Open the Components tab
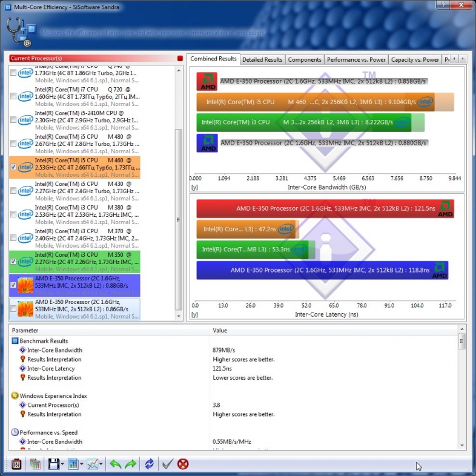The image size is (476, 476). click(x=305, y=59)
